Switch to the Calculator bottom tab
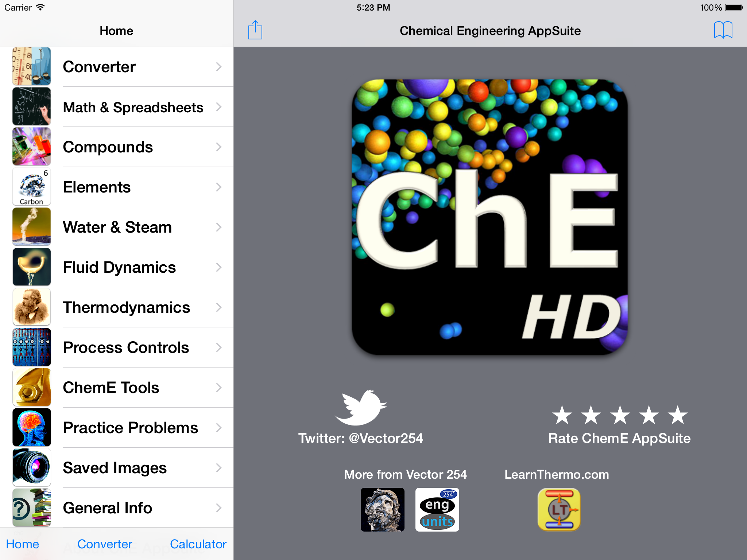The height and width of the screenshot is (560, 747). click(198, 544)
